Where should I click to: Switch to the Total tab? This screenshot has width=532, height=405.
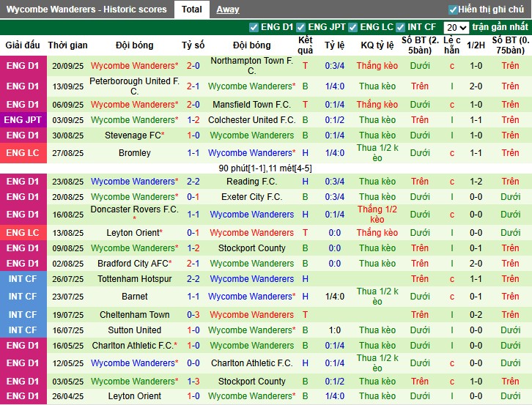coord(192,10)
